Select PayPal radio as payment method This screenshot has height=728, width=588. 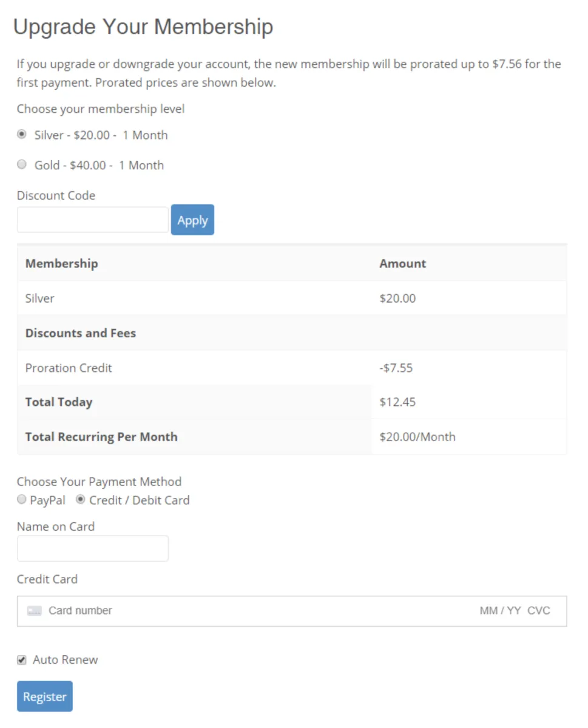(22, 500)
